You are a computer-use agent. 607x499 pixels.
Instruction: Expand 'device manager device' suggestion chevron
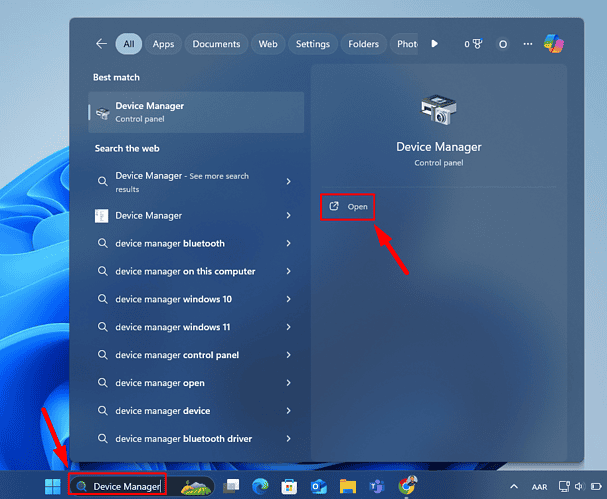[x=288, y=411]
